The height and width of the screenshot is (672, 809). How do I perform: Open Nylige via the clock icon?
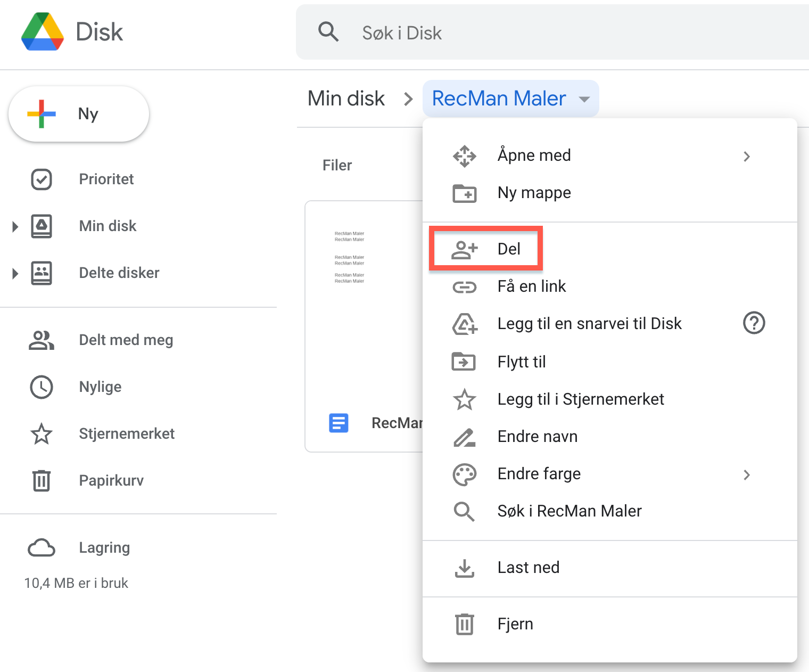click(42, 387)
